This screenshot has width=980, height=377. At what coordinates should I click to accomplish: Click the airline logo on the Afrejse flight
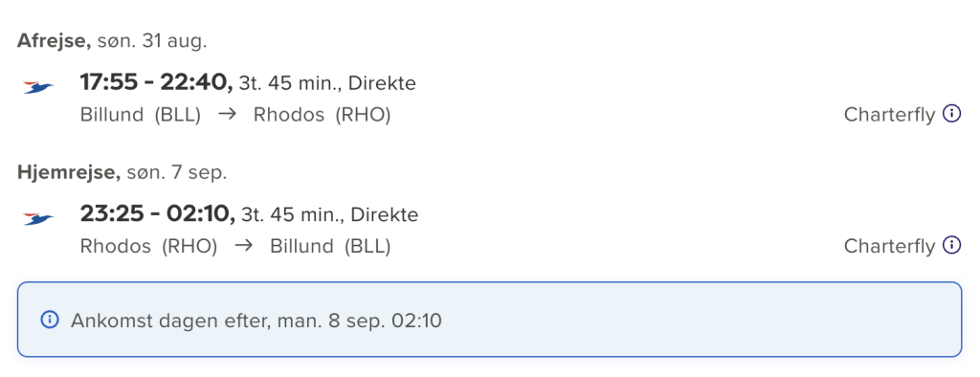coord(38,87)
